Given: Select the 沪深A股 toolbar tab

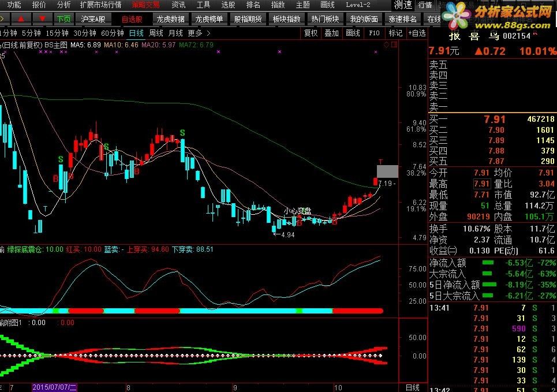Looking at the screenshot, I should point(93,19).
